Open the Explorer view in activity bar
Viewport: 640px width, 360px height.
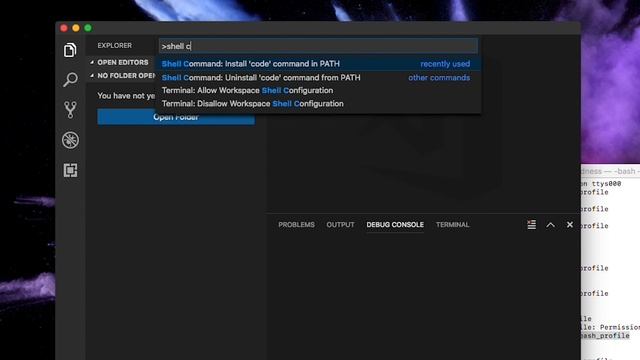point(70,50)
